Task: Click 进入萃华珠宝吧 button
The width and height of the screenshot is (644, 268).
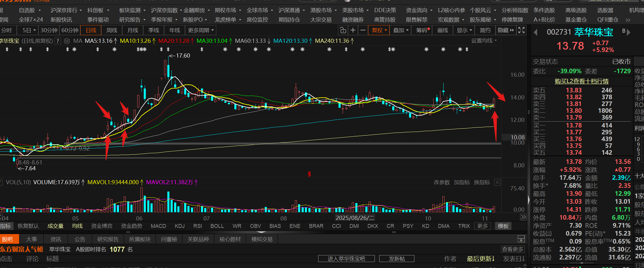Action: 346,259
